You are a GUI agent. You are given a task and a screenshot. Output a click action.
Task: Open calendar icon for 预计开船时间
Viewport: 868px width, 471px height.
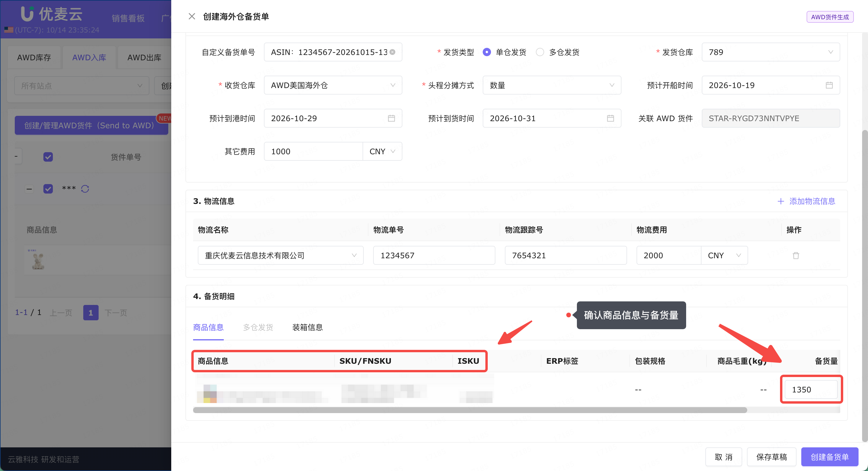pos(829,85)
